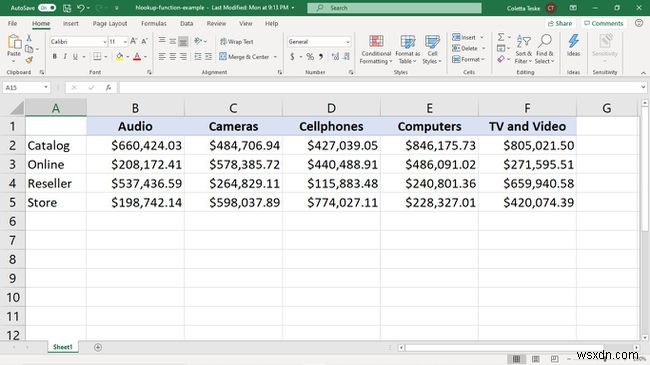Screen dimensions: 650x365
Task: Click the Increase Font Size icon
Action: [x=133, y=41]
